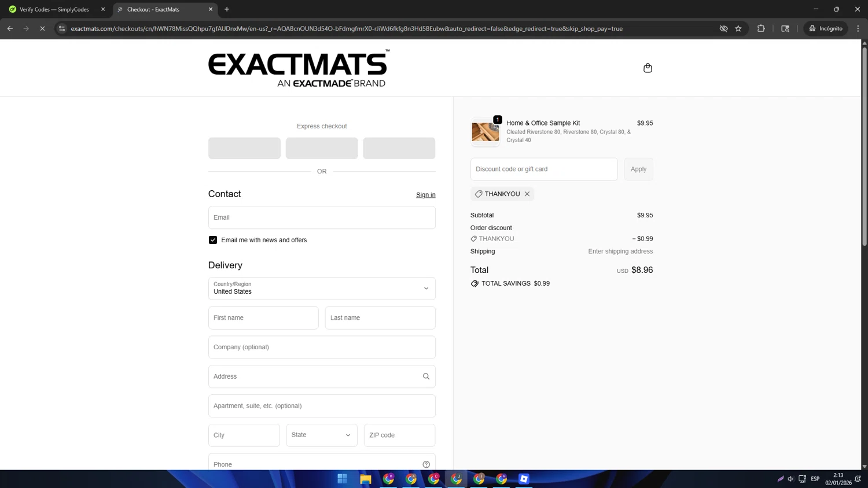Click the browser back arrow

tap(10, 28)
